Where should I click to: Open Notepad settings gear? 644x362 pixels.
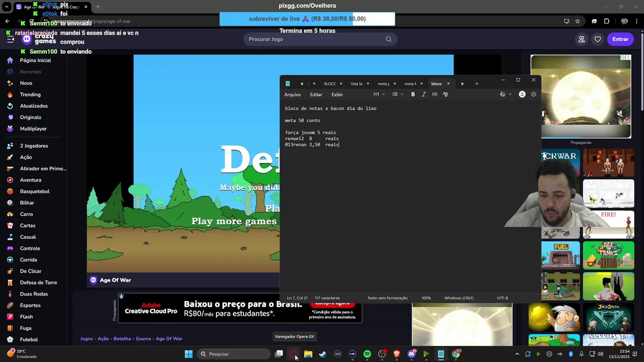point(534,95)
